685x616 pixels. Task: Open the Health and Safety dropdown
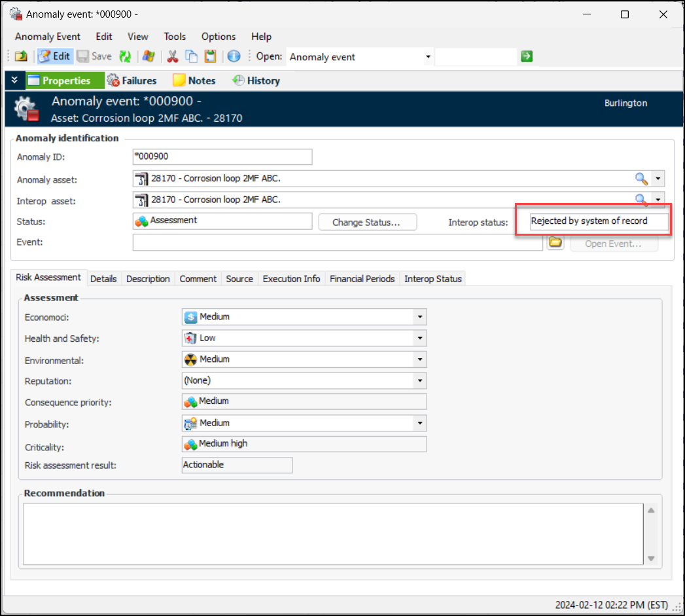click(x=419, y=338)
